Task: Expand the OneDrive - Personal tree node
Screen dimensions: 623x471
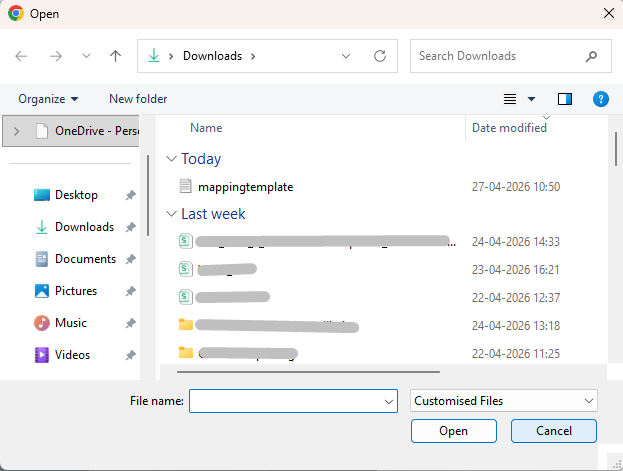Action: tap(16, 131)
